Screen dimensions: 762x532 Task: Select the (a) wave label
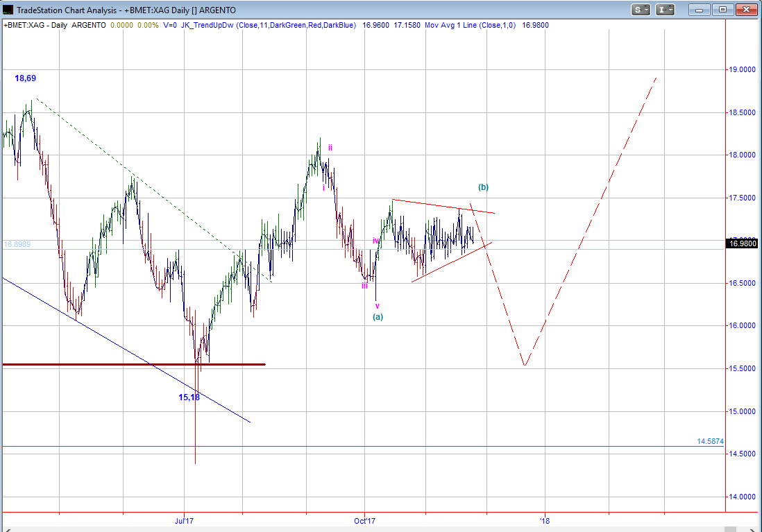point(378,317)
